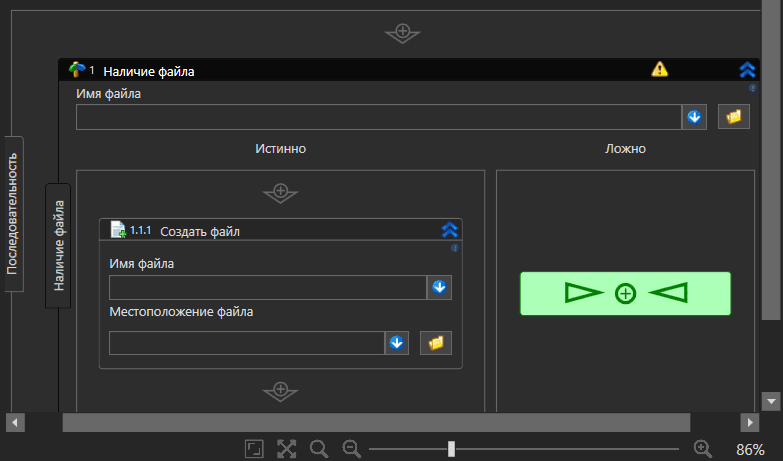The width and height of the screenshot is (783, 461).
Task: Collapse the Создать файл step
Action: 449,230
